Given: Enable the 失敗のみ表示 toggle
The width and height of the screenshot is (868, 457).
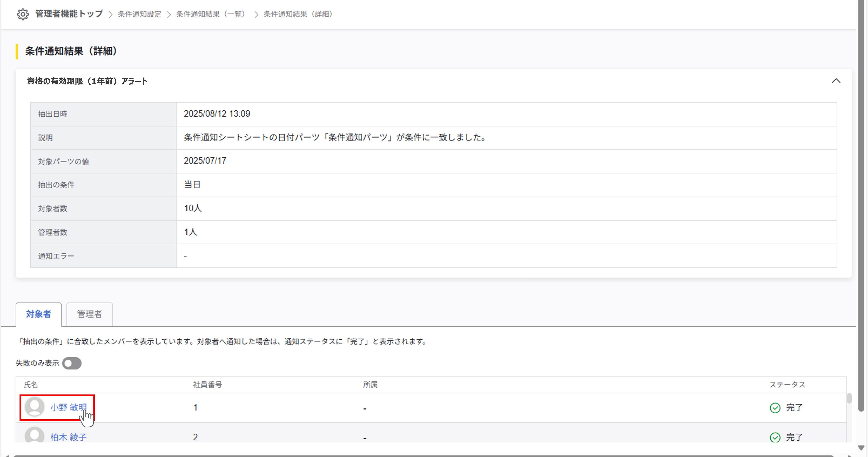Looking at the screenshot, I should [x=72, y=363].
